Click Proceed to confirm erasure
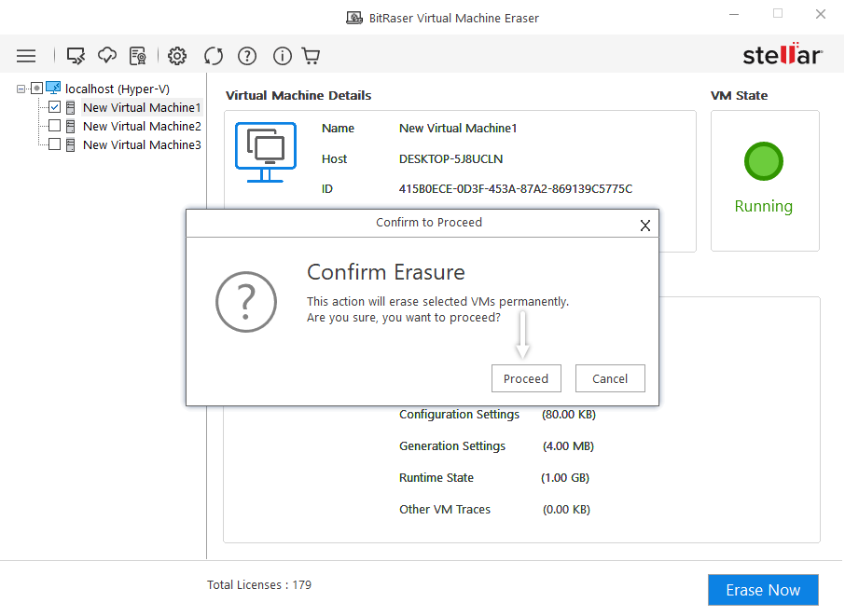 (x=526, y=378)
